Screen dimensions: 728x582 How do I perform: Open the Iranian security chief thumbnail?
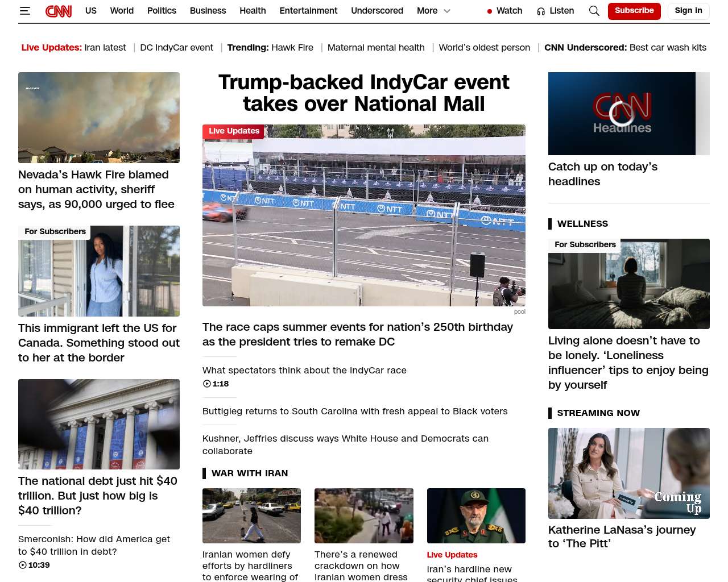pos(476,516)
